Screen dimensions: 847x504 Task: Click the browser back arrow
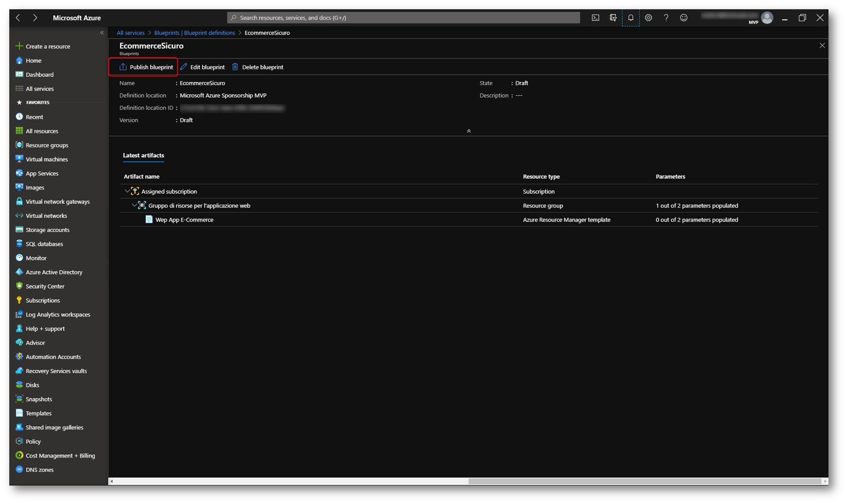pyautogui.click(x=18, y=18)
